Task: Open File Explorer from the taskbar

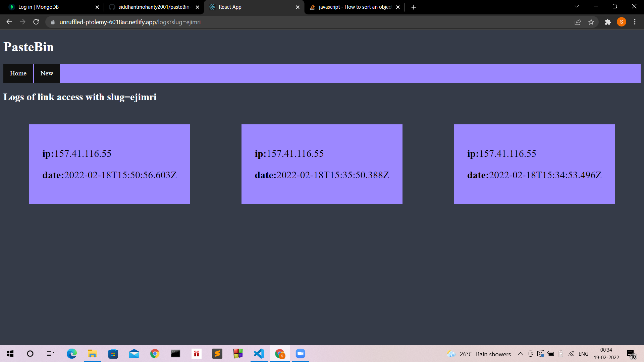Action: 92,354
